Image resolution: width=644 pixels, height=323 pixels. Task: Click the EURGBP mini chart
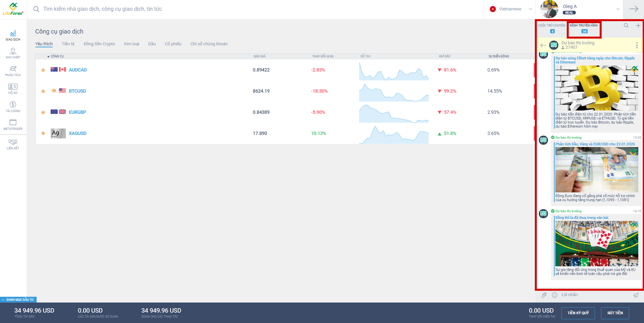tap(394, 113)
